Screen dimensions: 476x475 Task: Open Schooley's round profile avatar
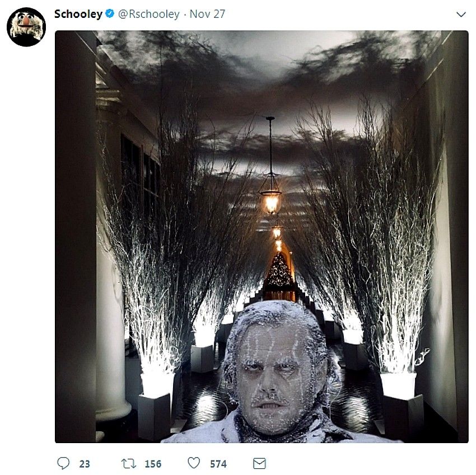[26, 27]
